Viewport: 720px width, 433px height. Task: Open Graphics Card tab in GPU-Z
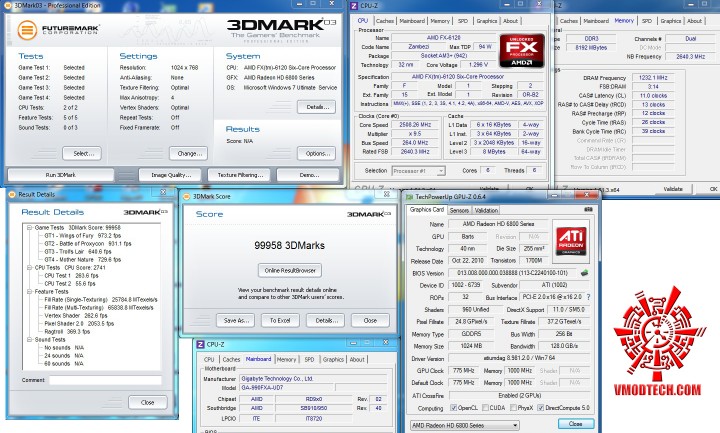coord(427,209)
